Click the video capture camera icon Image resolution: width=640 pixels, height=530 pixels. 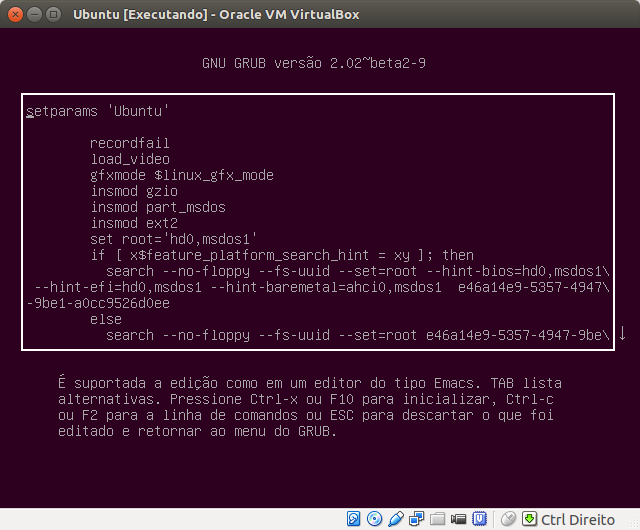(x=458, y=519)
